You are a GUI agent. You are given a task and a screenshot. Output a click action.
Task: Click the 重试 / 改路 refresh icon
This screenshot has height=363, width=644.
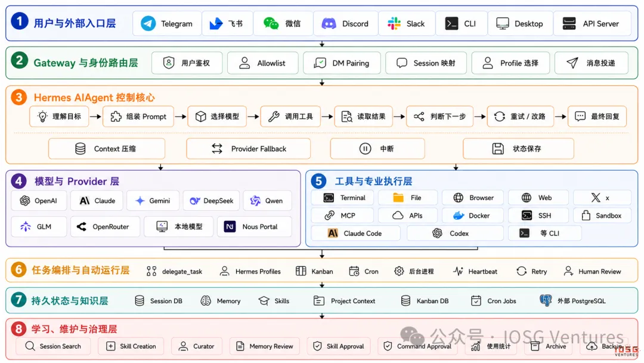point(500,116)
